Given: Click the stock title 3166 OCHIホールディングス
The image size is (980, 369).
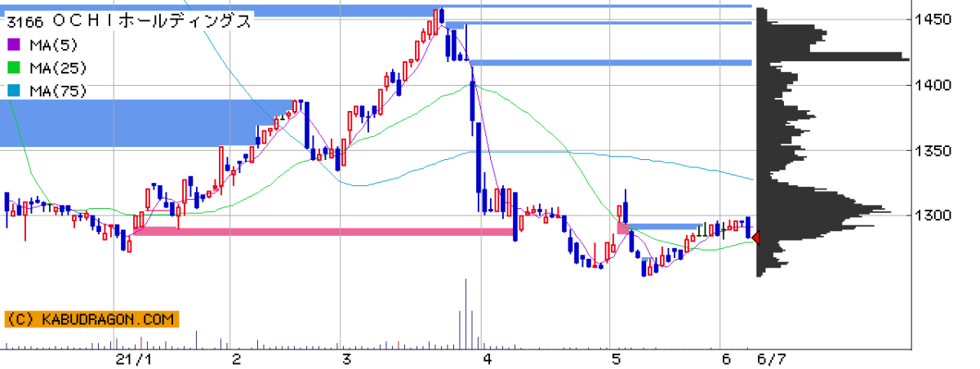Looking at the screenshot, I should 129,22.
